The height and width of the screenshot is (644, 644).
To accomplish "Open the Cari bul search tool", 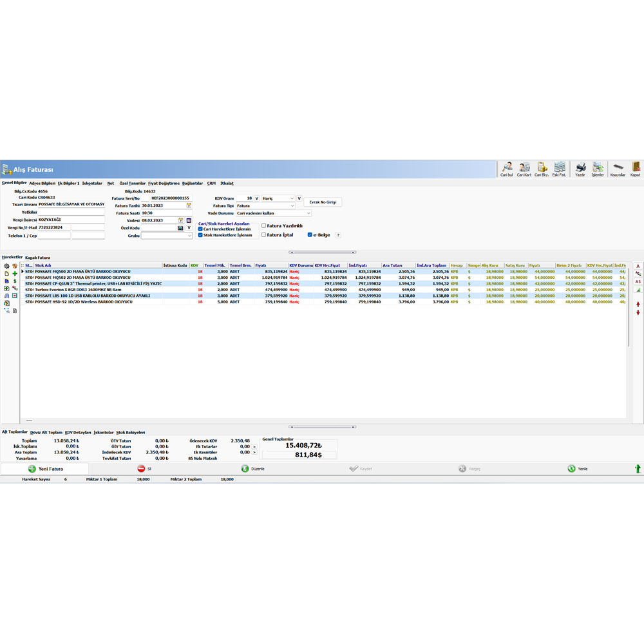I will [x=506, y=169].
